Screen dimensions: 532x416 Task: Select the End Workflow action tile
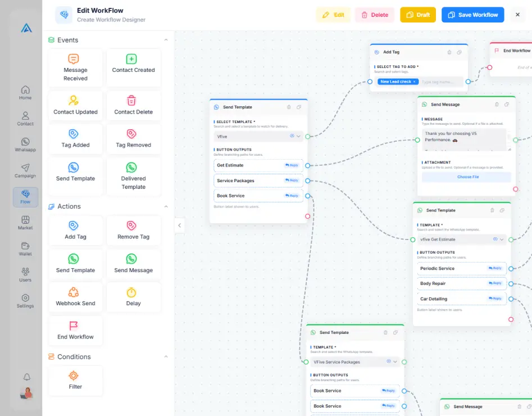[x=75, y=331]
